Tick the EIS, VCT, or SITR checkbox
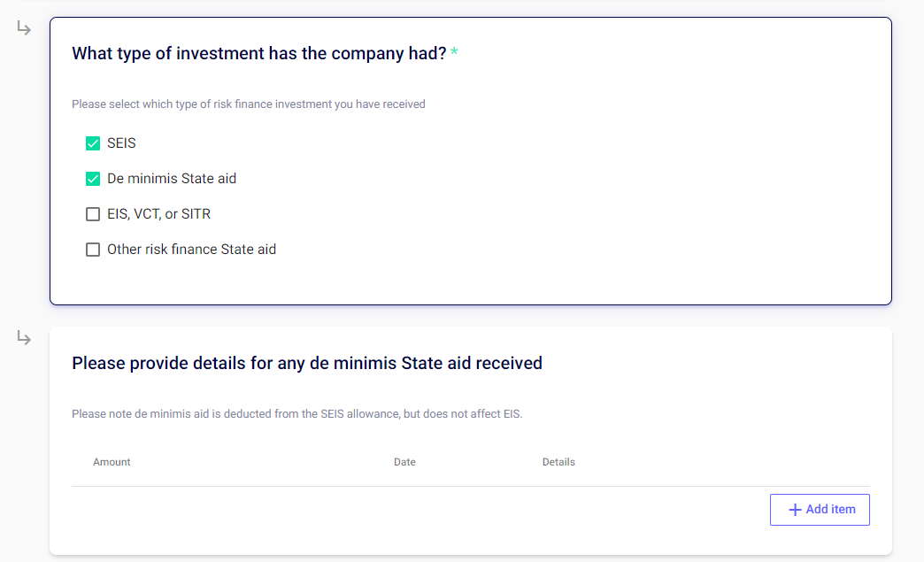The height and width of the screenshot is (562, 924). point(93,214)
